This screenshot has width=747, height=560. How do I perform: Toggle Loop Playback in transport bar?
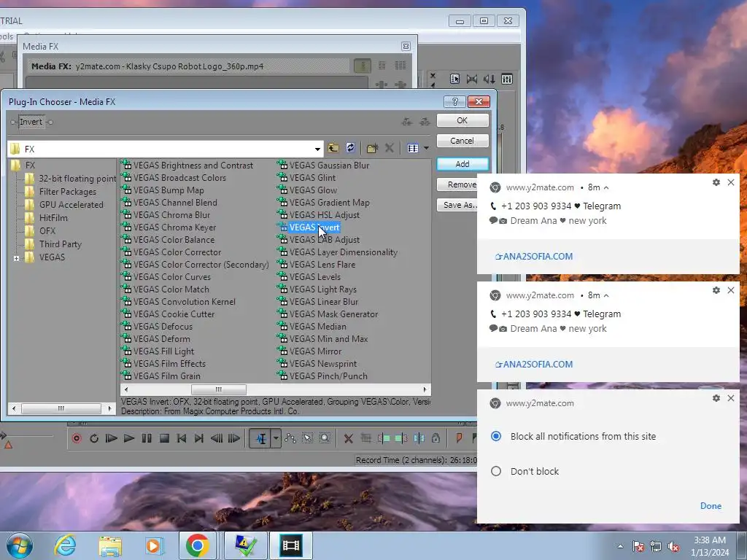point(94,438)
